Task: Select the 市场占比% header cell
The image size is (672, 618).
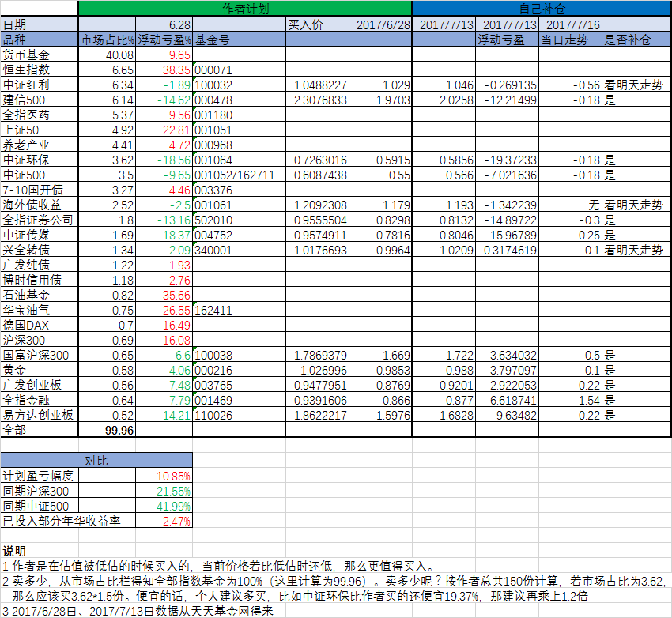Action: pyautogui.click(x=108, y=40)
